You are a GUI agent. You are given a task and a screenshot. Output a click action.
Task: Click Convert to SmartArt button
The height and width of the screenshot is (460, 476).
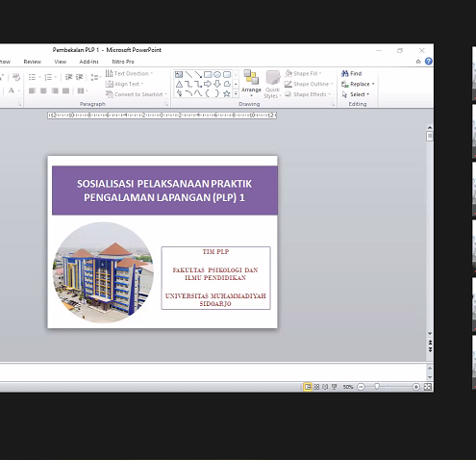[x=137, y=94]
